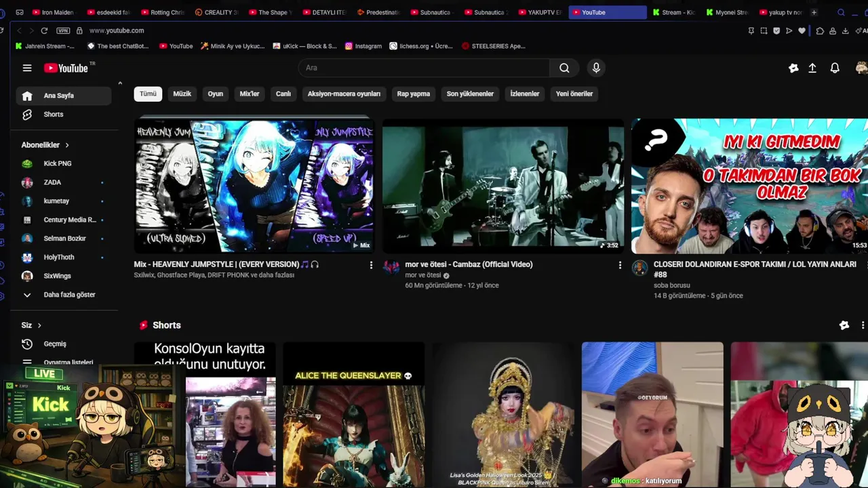Open Selman Bozkır subscription channel

[64, 239]
